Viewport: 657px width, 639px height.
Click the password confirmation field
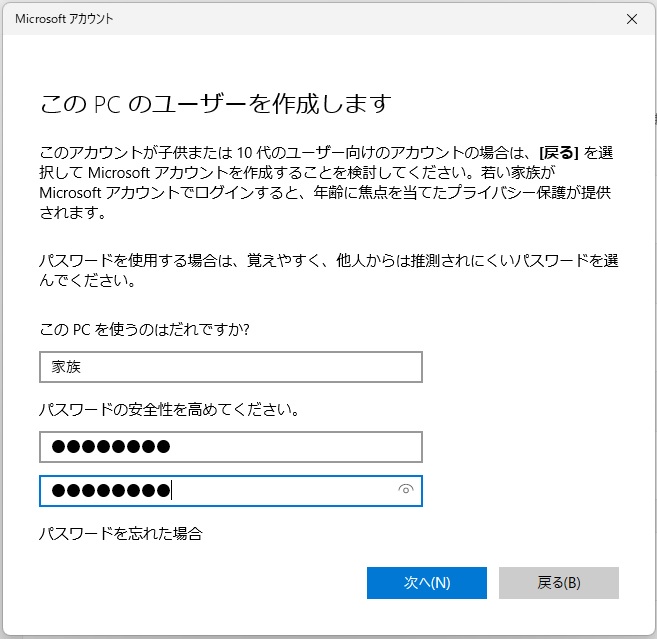tap(231, 491)
